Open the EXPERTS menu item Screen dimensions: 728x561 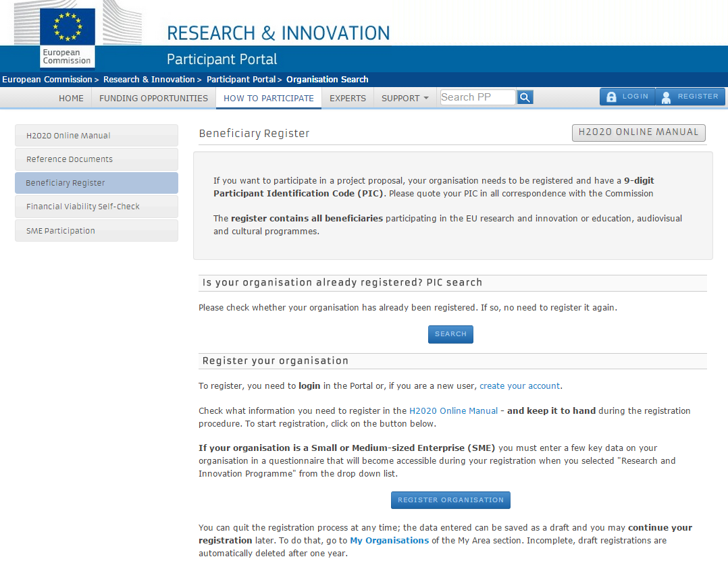[x=348, y=98]
